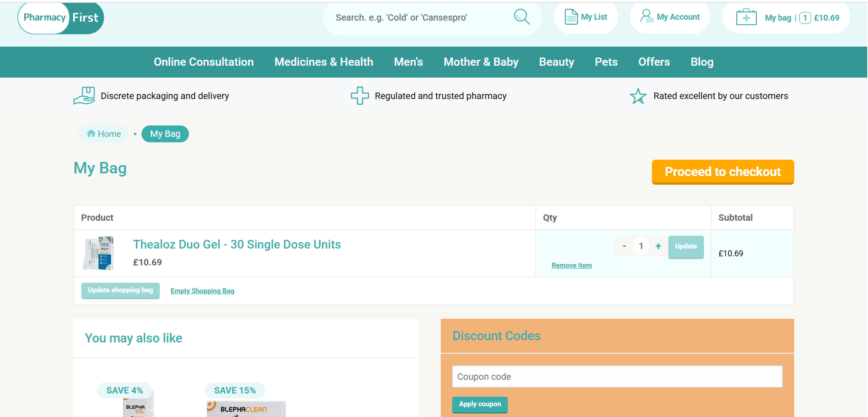Increase quantity with plus button

(x=658, y=246)
